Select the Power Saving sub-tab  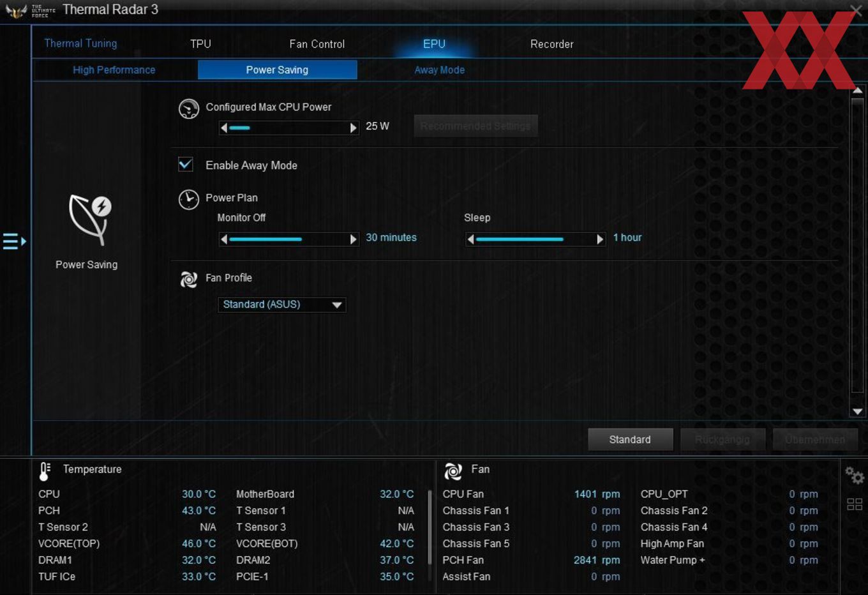click(277, 70)
